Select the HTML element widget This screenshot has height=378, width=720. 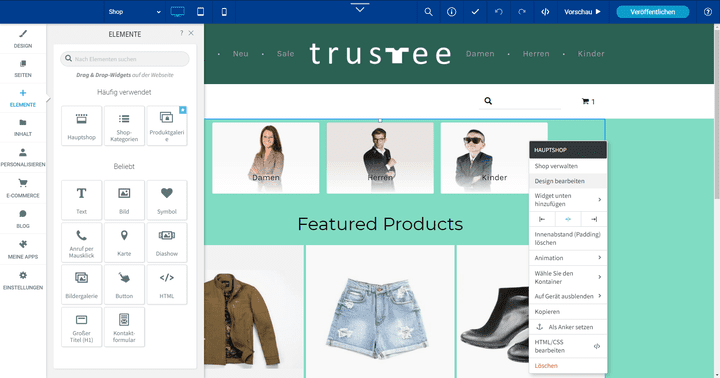(167, 285)
